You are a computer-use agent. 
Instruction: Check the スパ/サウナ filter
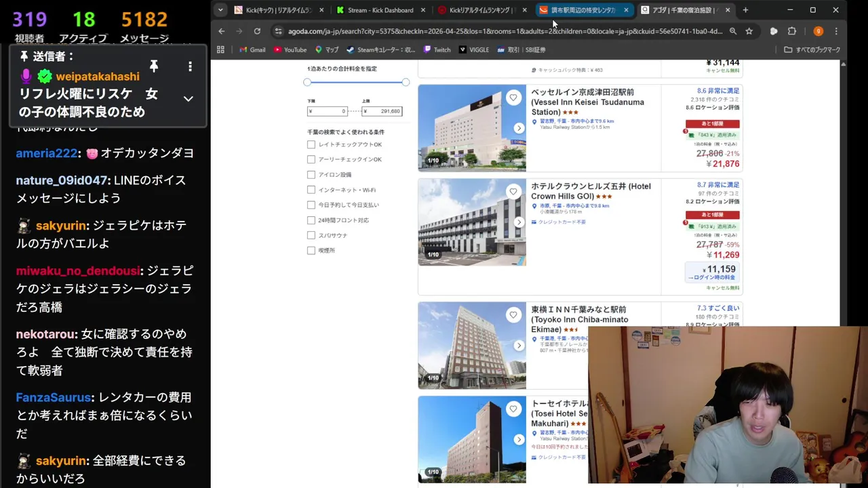(311, 235)
